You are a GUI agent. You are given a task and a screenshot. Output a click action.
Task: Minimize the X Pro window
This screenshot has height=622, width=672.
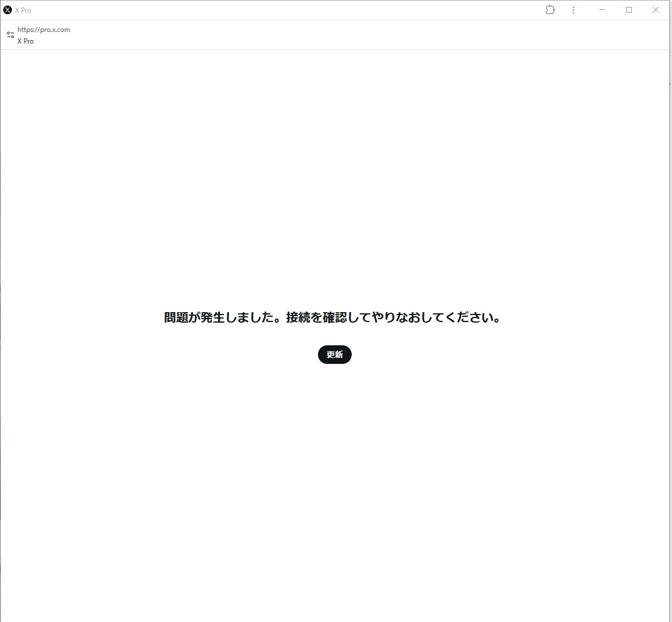click(602, 10)
